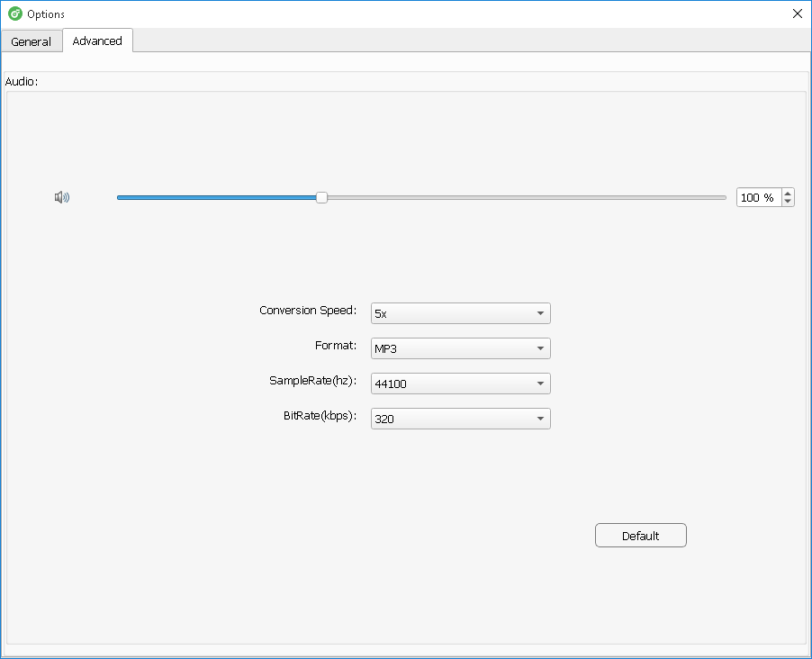
Task: Click the green app icon in title bar
Action: tap(15, 14)
